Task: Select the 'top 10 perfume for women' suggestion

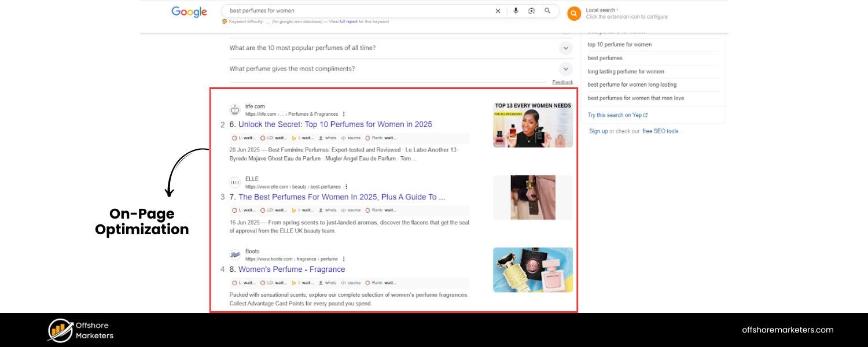Action: coord(619,45)
